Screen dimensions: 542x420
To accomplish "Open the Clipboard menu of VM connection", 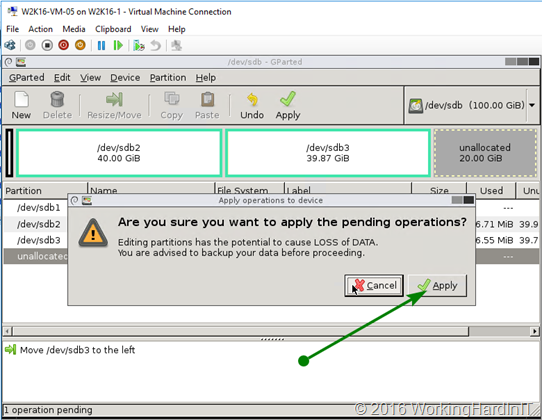I will tap(113, 29).
